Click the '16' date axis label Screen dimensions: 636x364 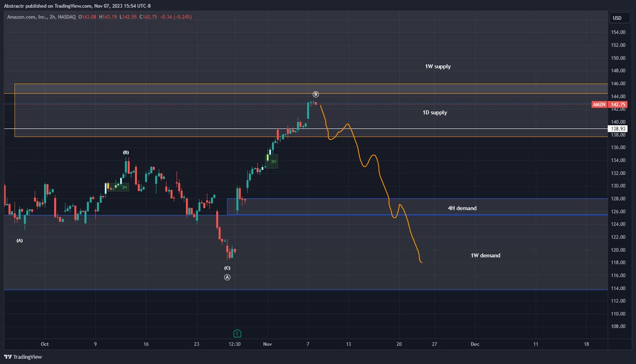tap(146, 344)
